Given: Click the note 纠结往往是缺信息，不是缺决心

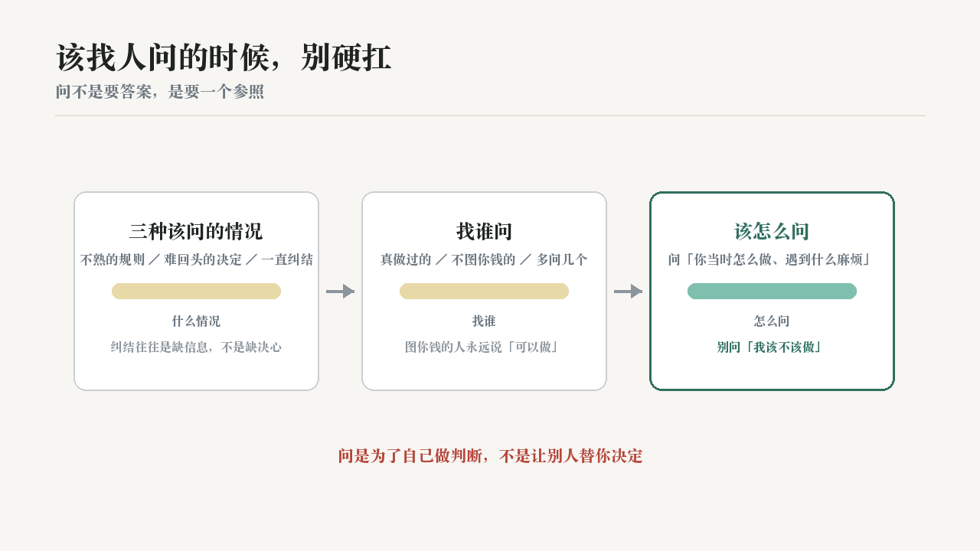Looking at the screenshot, I should tap(196, 347).
